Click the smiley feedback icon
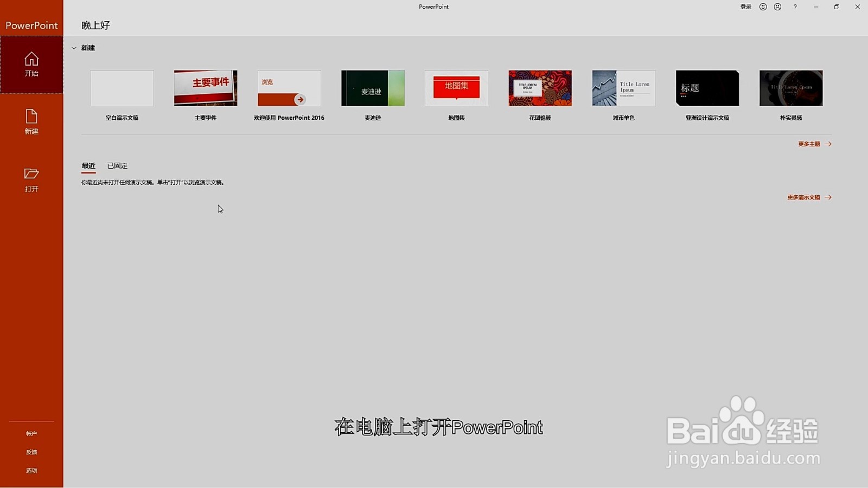868x488 pixels. click(763, 7)
